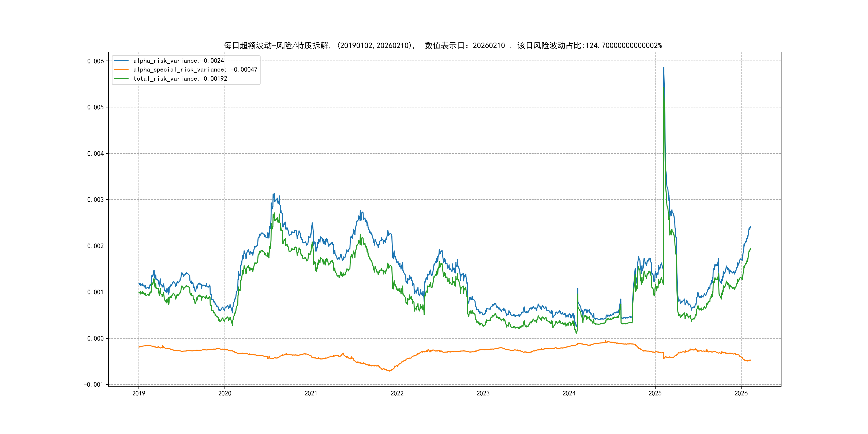Select the alpha_risk_variance: 0.0024 legend label

pyautogui.click(x=178, y=61)
